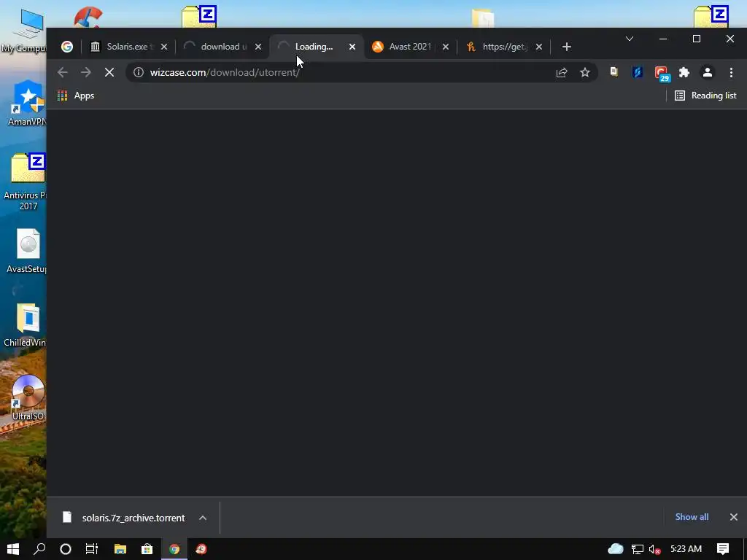Select the CCleaner desktop icon
Image resolution: width=747 pixels, height=560 pixels.
coord(88,17)
